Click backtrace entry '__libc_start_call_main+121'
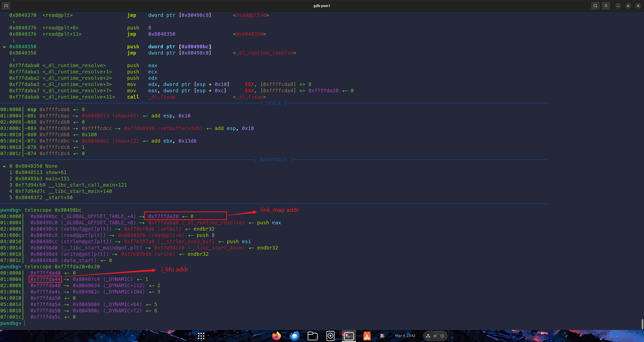Viewport: 644px width, 342px height. pyautogui.click(x=88, y=185)
